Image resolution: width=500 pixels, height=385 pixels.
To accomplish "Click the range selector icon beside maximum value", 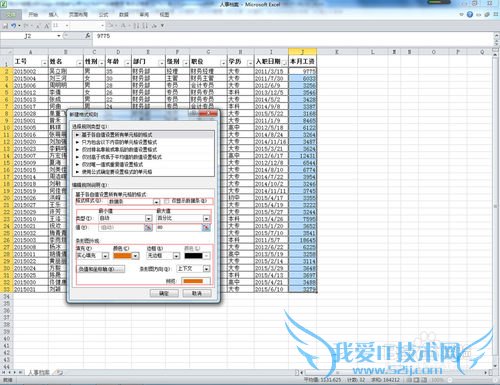I will click(206, 227).
